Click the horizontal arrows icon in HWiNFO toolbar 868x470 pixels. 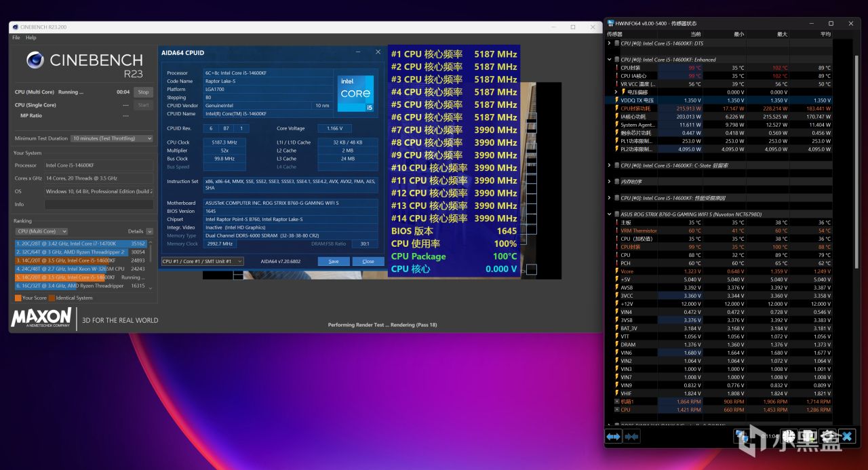[614, 436]
